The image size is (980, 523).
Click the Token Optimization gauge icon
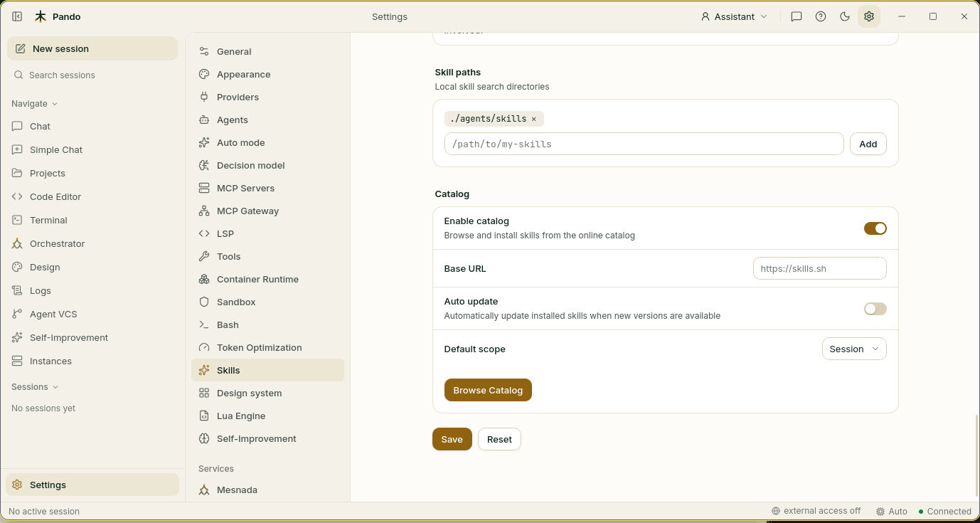pyautogui.click(x=204, y=347)
